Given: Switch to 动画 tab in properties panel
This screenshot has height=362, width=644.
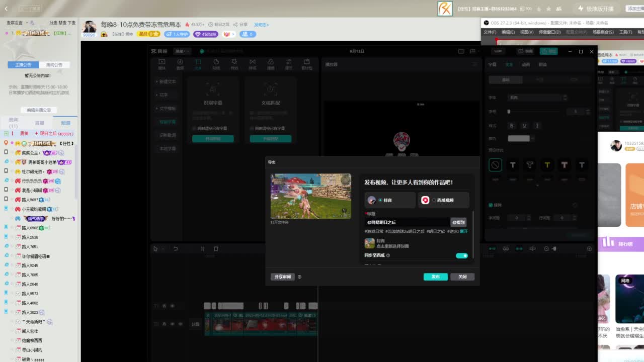Looking at the screenshot, I should coord(526,64).
